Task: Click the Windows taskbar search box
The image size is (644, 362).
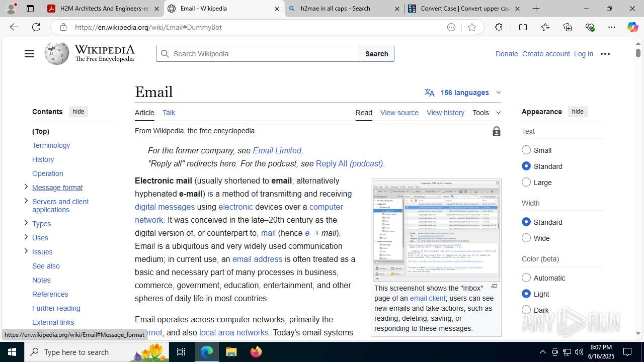Action: [96, 352]
